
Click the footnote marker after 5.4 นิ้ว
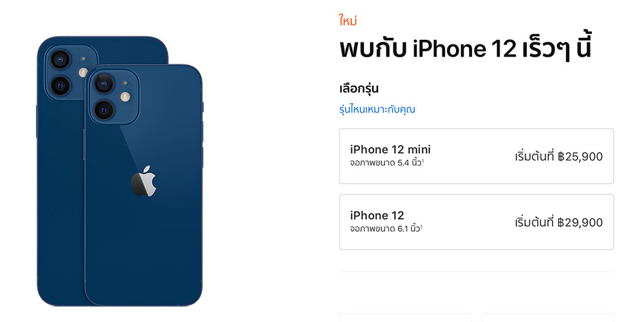422,160
